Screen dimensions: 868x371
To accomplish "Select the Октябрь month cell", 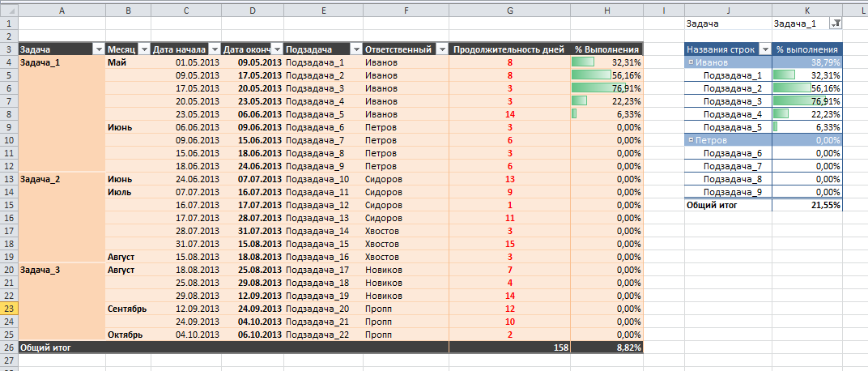I will click(x=128, y=335).
